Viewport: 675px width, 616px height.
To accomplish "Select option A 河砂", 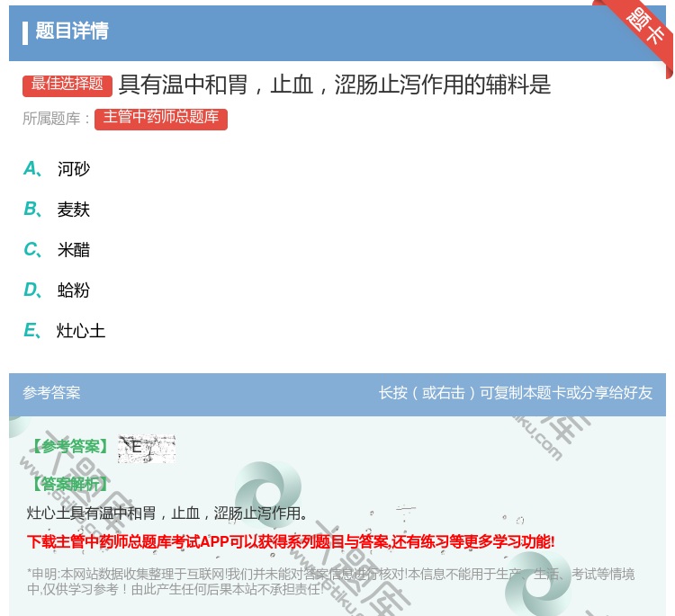I will pos(74,169).
